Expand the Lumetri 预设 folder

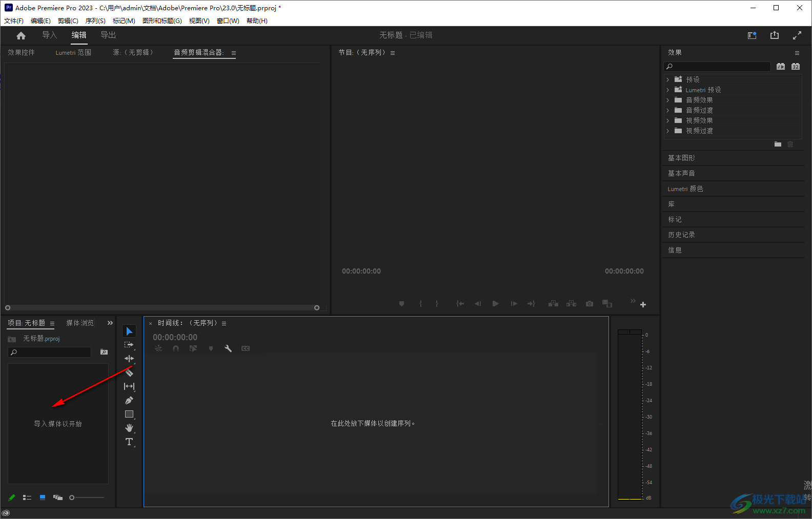(x=668, y=90)
